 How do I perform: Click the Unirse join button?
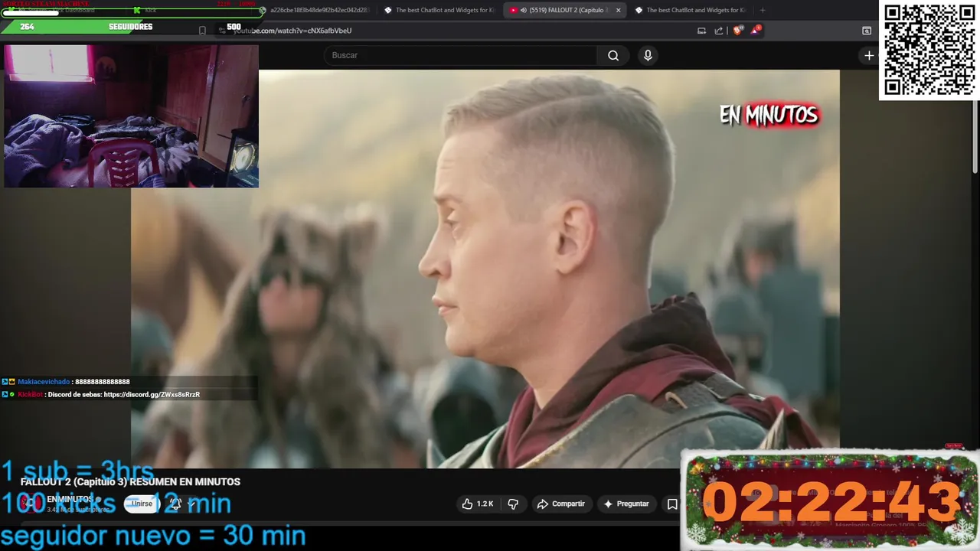(142, 504)
